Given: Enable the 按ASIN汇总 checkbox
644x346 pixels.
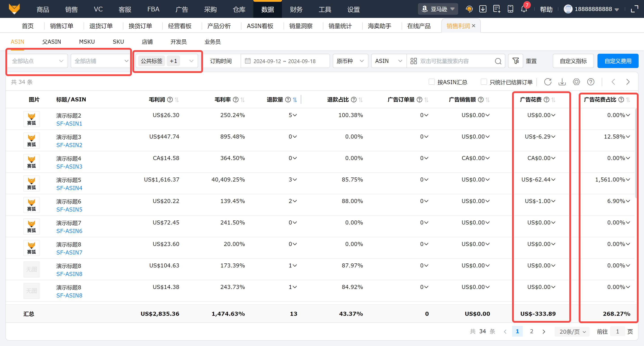Looking at the screenshot, I should [432, 82].
